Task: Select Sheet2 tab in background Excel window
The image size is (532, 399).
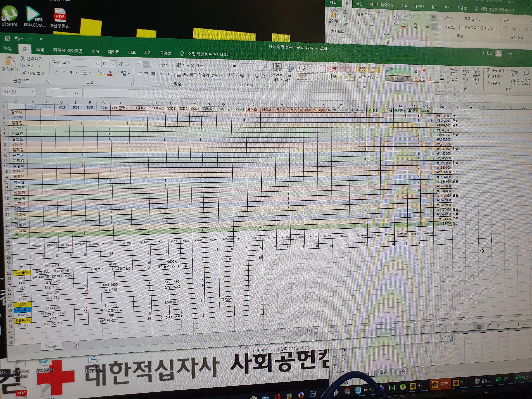Action: coord(383,372)
